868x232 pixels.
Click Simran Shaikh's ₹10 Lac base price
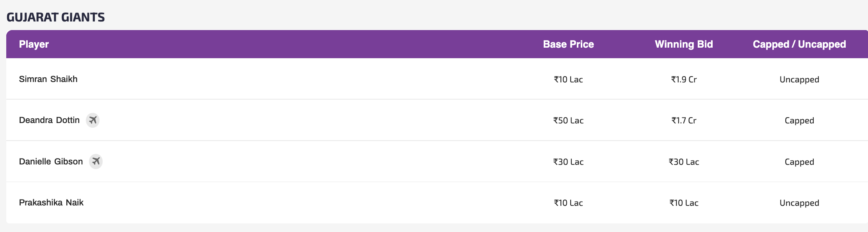568,80
